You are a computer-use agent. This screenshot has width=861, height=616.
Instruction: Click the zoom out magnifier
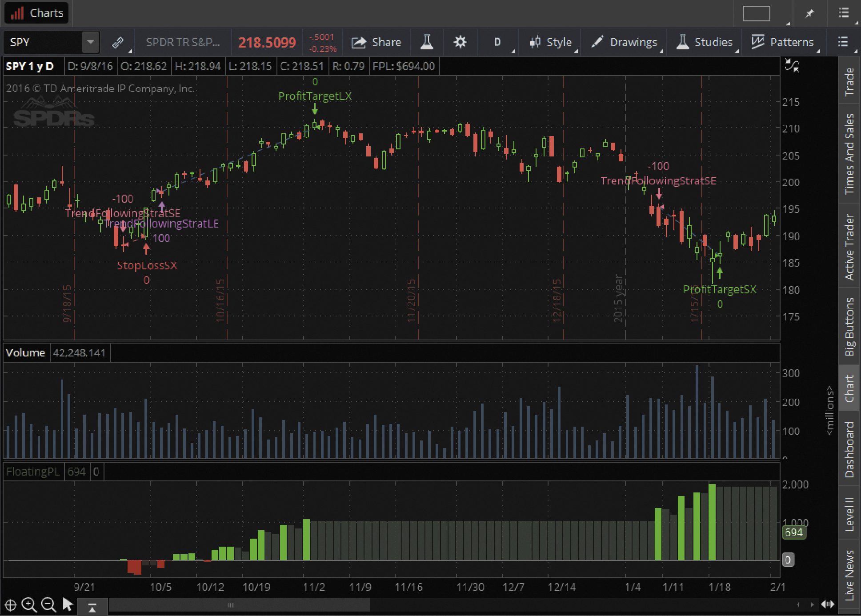48,605
